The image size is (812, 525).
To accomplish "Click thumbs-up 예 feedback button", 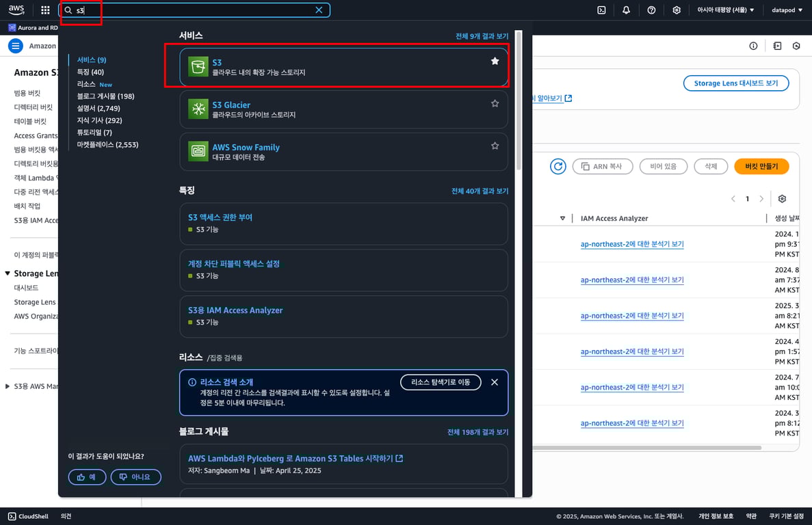I will [87, 477].
